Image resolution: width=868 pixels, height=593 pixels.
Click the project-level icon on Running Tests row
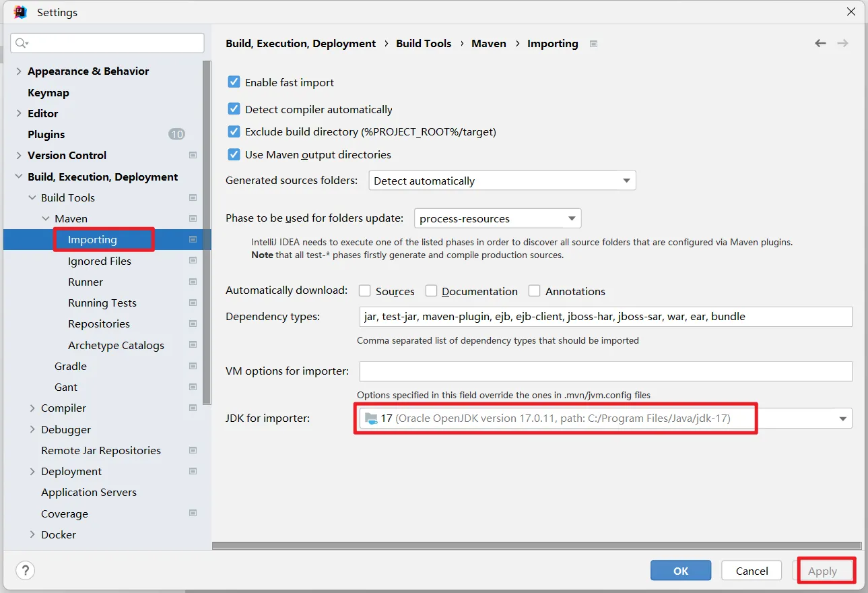[x=193, y=303]
